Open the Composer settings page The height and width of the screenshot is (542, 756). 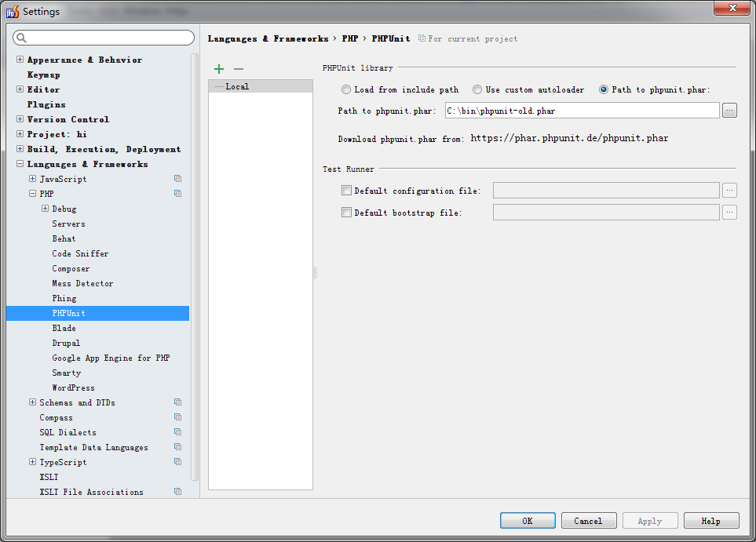click(x=71, y=268)
